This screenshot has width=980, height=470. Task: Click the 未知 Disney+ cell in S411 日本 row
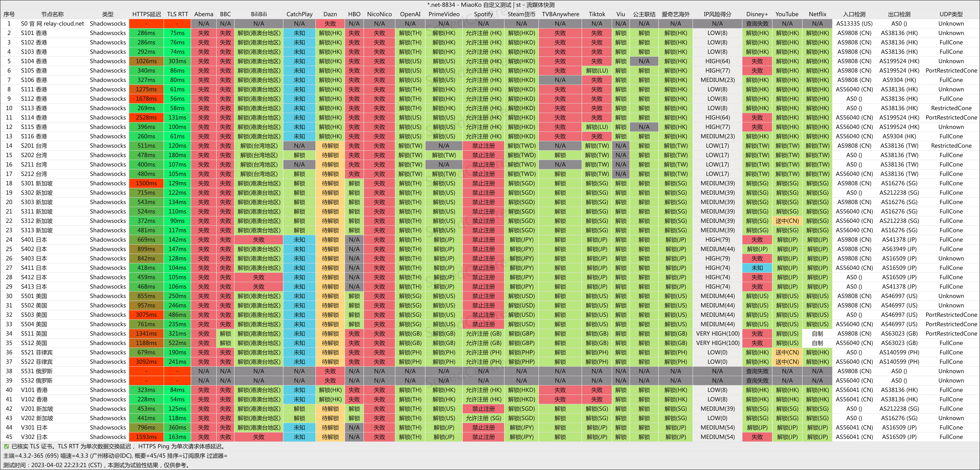tap(757, 268)
